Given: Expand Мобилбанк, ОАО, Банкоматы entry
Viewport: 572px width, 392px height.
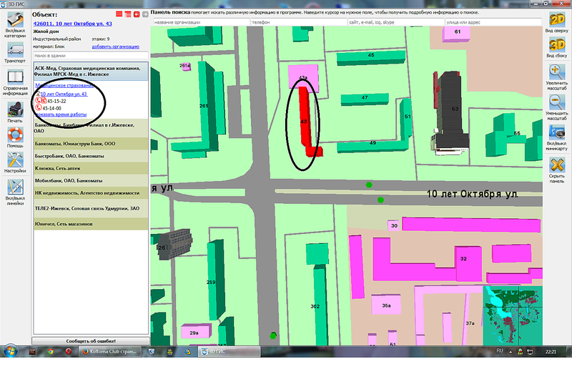Looking at the screenshot, I should (91, 180).
